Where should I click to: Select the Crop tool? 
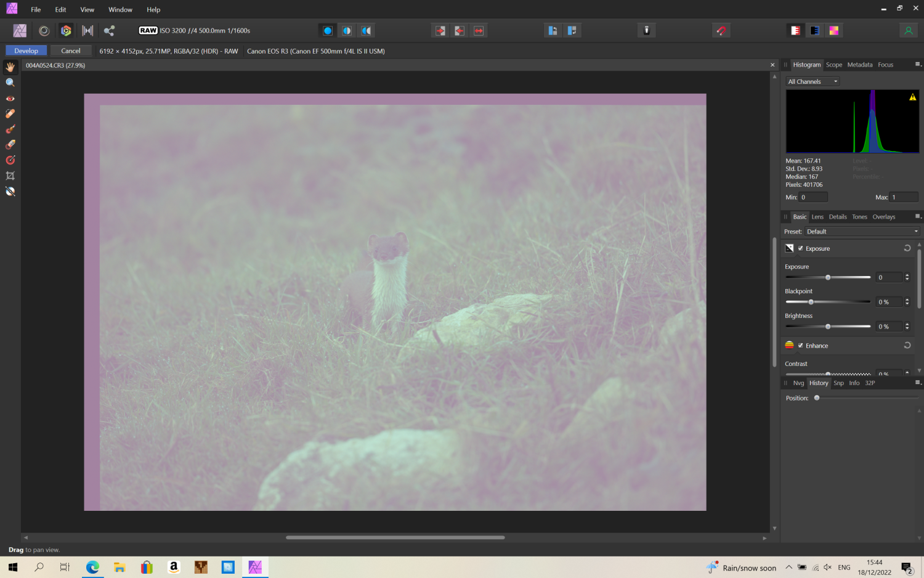[x=10, y=176]
